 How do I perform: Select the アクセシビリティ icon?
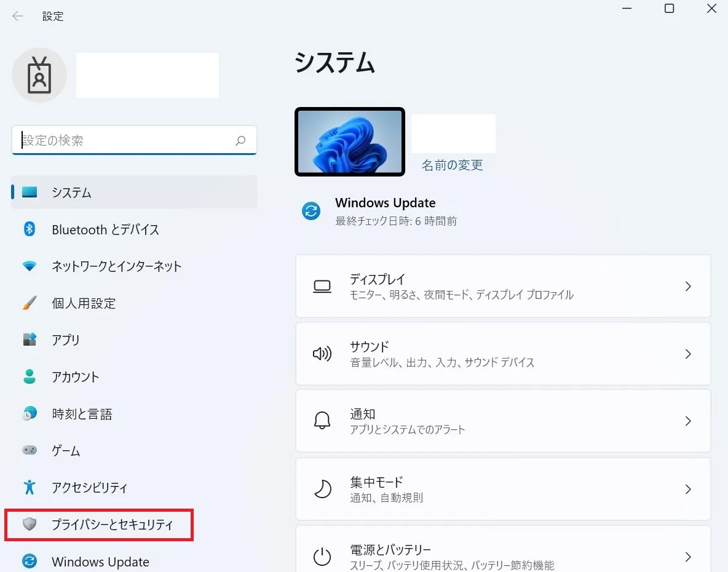[30, 488]
